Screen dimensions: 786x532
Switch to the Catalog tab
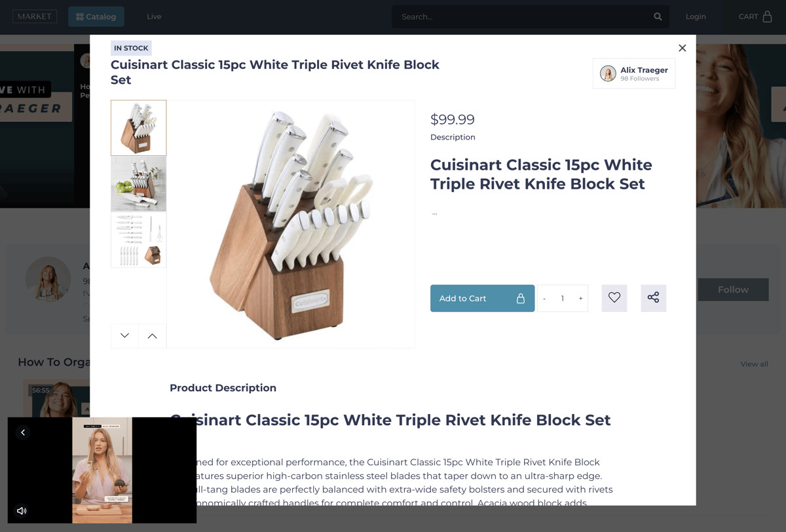pos(96,16)
